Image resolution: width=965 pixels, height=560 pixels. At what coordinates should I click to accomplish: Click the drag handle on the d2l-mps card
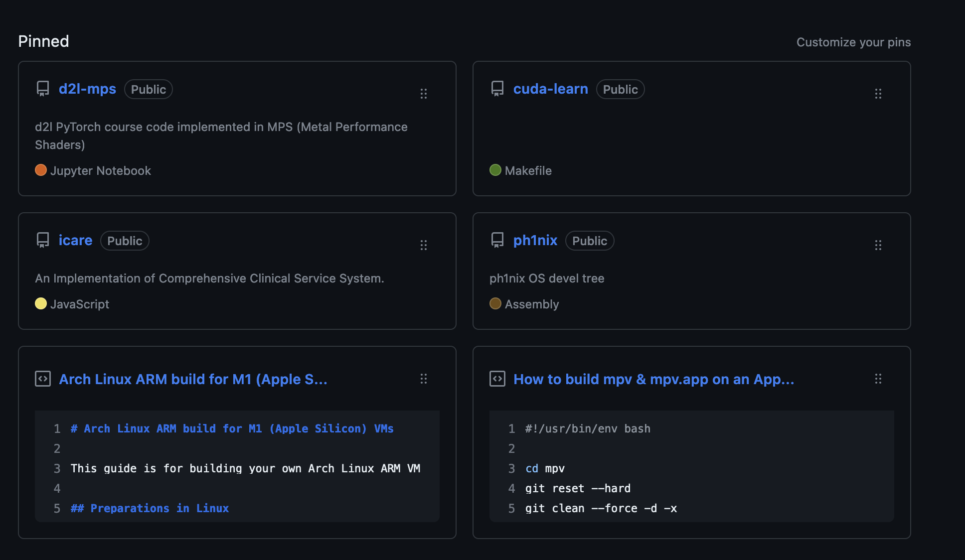click(x=424, y=94)
